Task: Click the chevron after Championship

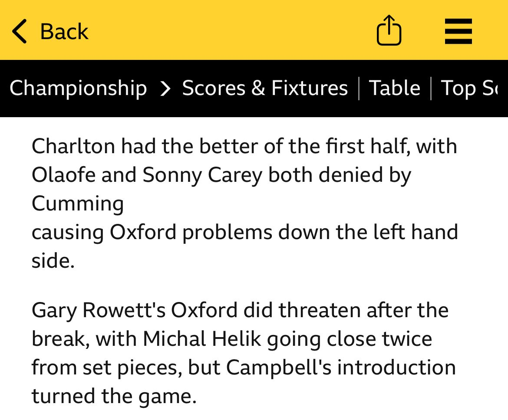Action: coord(165,89)
